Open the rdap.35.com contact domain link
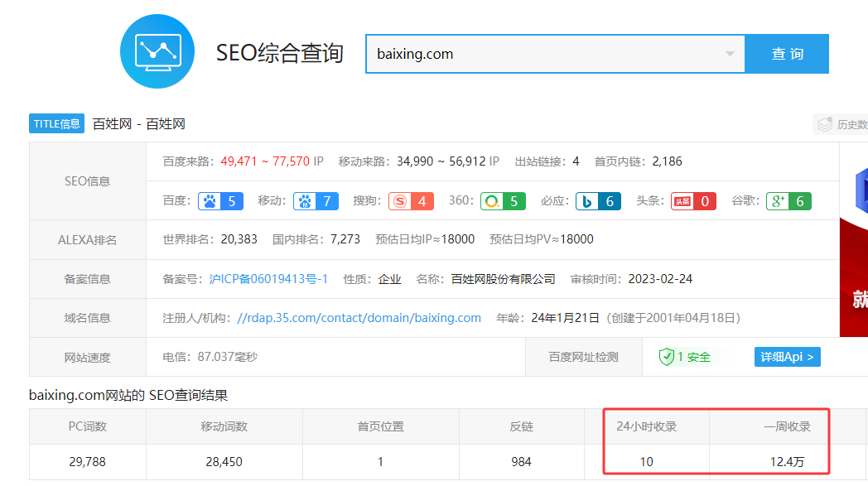Screen dimensions: 868x486 pyautogui.click(x=359, y=318)
